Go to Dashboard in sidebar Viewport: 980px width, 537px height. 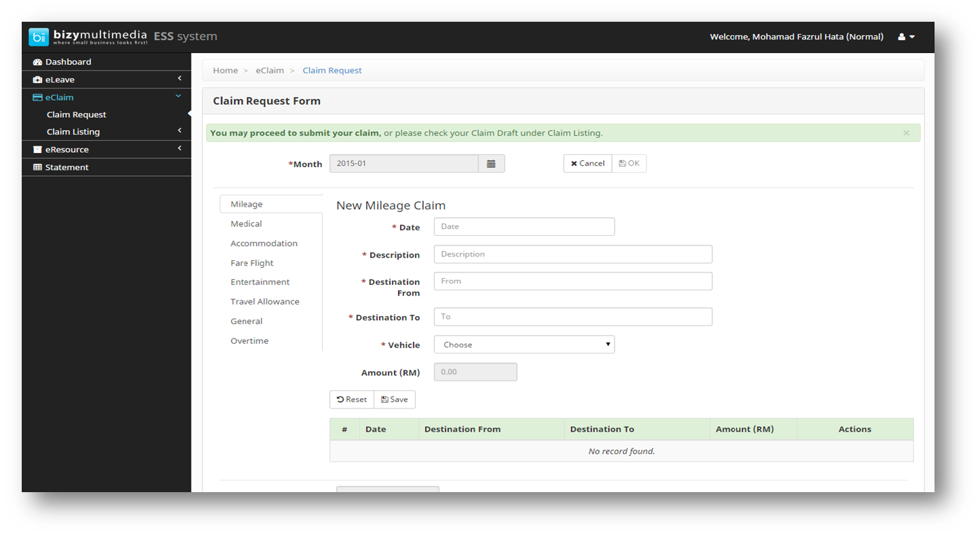coord(67,62)
